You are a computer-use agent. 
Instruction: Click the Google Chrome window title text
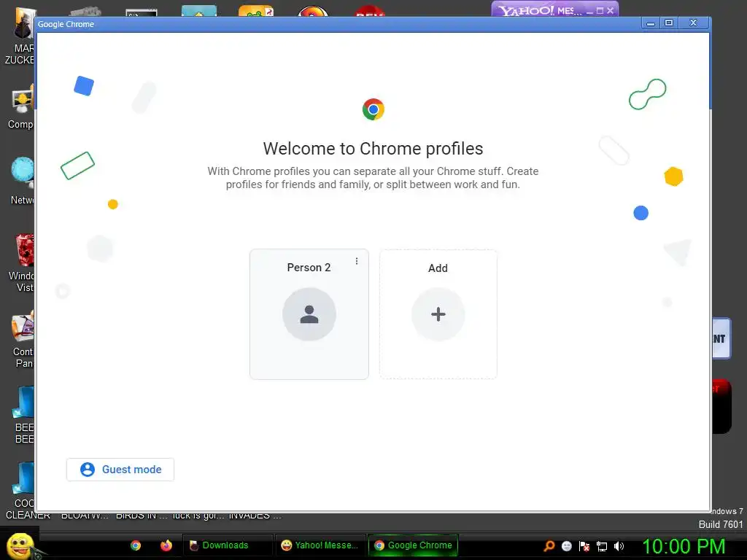pos(66,24)
